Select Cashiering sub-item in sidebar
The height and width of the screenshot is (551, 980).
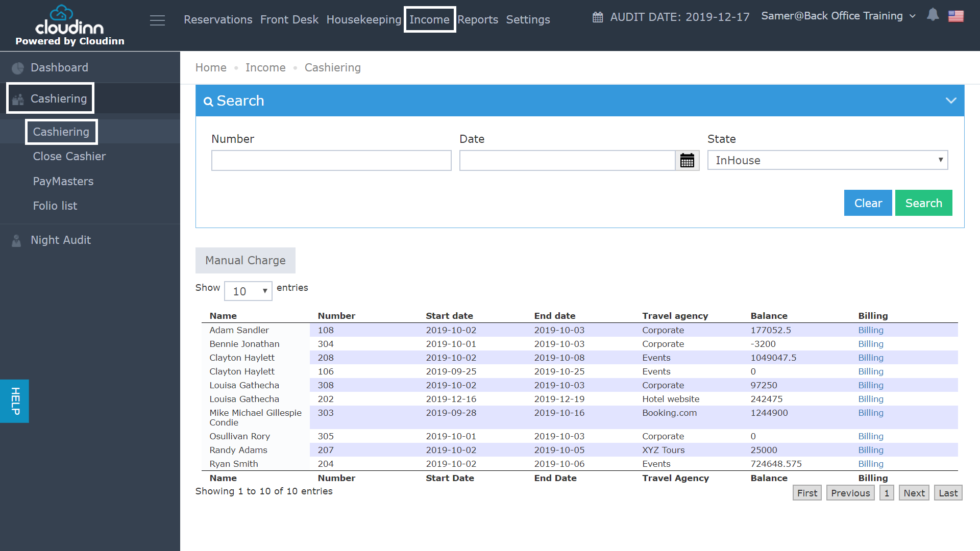pyautogui.click(x=61, y=132)
